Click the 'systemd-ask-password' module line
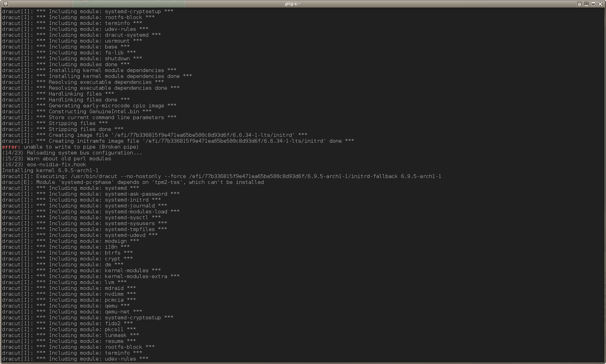The width and height of the screenshot is (606, 364). click(x=91, y=194)
